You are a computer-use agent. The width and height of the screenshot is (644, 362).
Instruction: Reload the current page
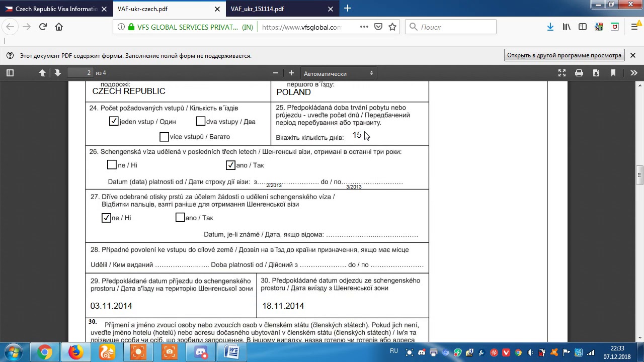click(x=43, y=27)
